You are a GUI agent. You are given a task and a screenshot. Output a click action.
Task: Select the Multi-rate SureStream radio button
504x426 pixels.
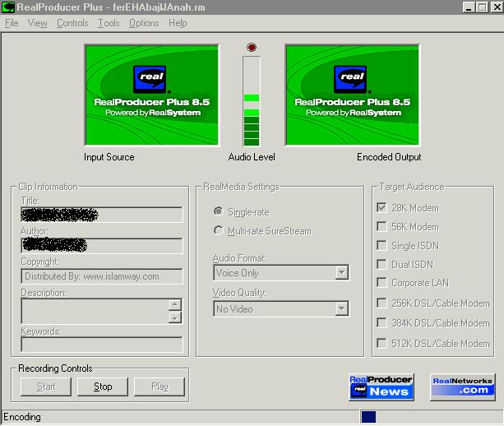(218, 230)
